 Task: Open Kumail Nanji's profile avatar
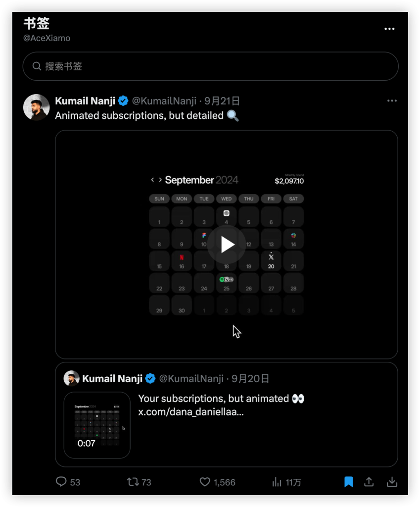click(37, 107)
